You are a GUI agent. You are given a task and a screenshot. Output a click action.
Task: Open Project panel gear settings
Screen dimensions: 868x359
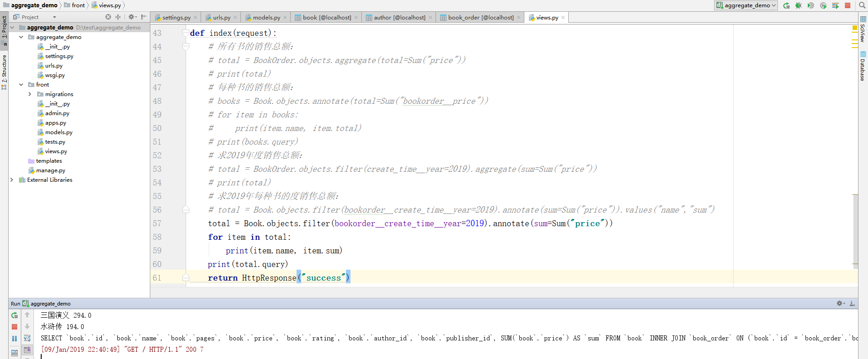click(x=132, y=17)
